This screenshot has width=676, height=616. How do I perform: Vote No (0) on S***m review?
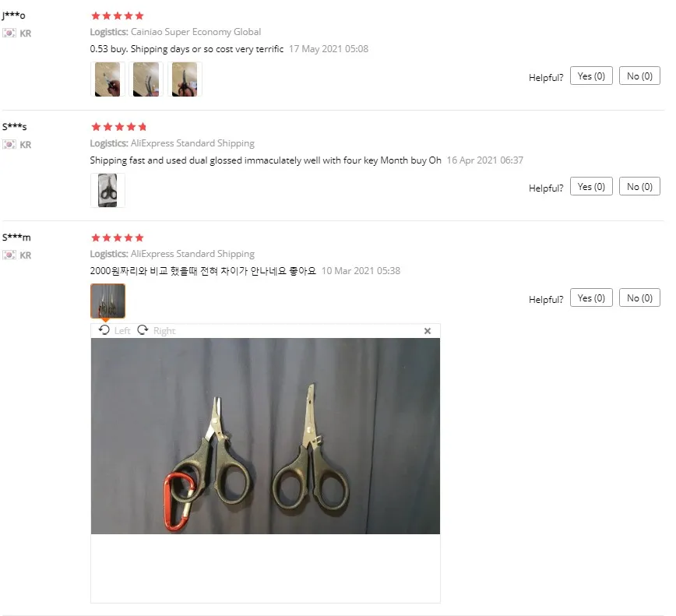coord(639,297)
